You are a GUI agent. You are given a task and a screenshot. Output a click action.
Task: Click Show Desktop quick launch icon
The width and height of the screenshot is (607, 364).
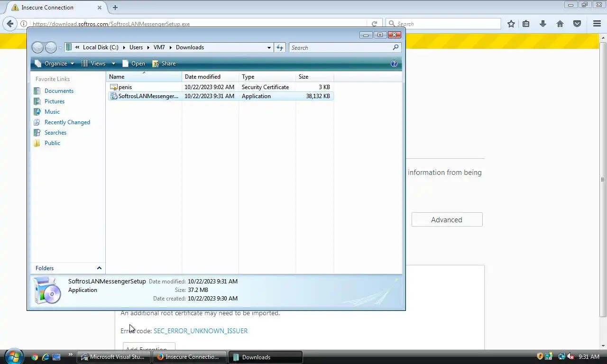(x=56, y=357)
